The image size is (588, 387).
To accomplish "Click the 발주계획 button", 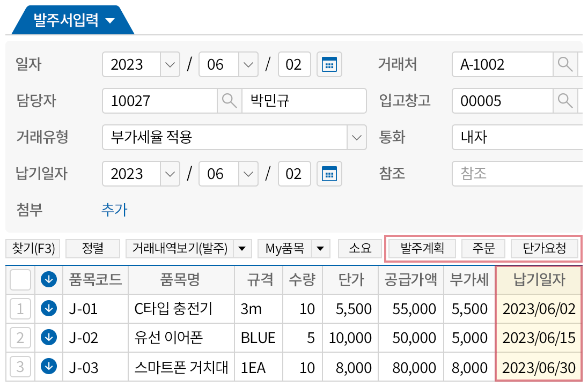I will (421, 249).
